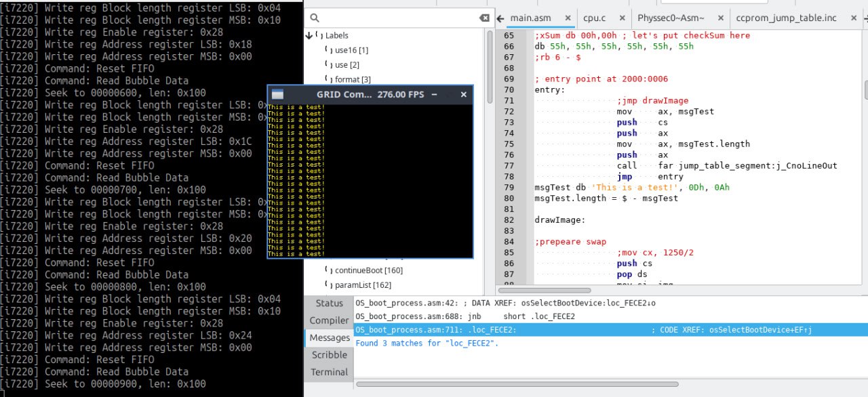Select the paramList [162] label
Image resolution: width=868 pixels, height=397 pixels.
[x=363, y=285]
